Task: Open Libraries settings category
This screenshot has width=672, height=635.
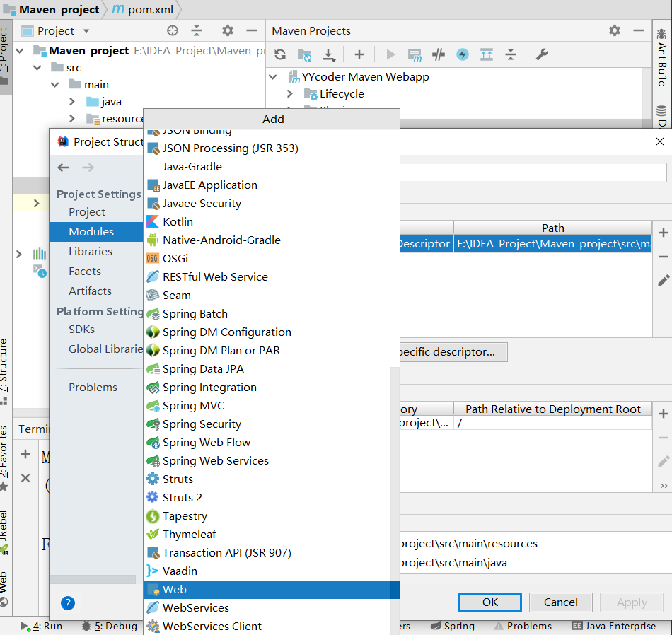Action: click(91, 252)
